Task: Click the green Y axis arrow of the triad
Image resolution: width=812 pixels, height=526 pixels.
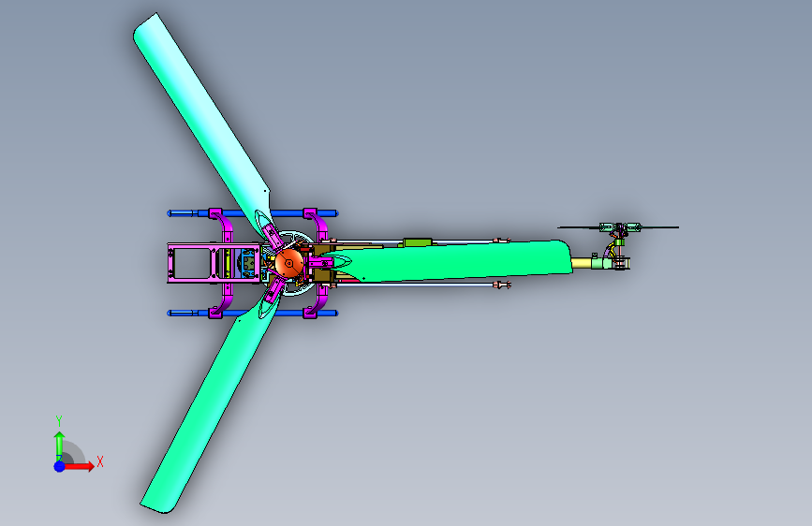Action: coord(59,446)
